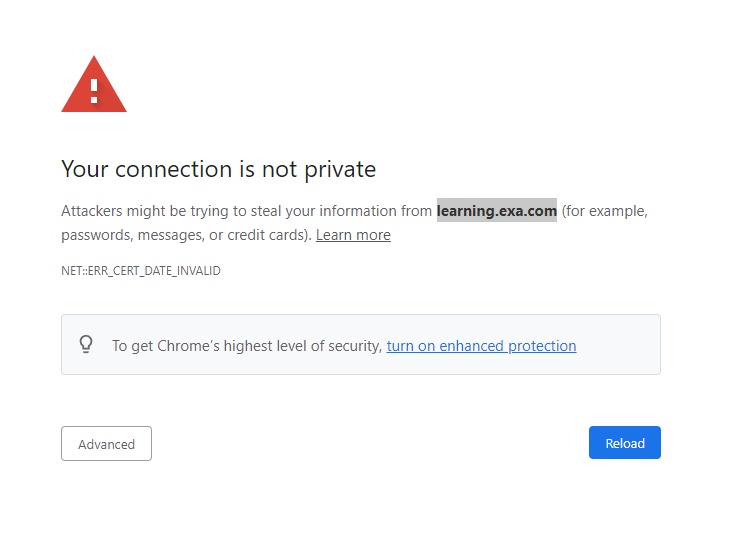Click the Your connection is not private heading
The width and height of the screenshot is (729, 533).
coord(219,169)
